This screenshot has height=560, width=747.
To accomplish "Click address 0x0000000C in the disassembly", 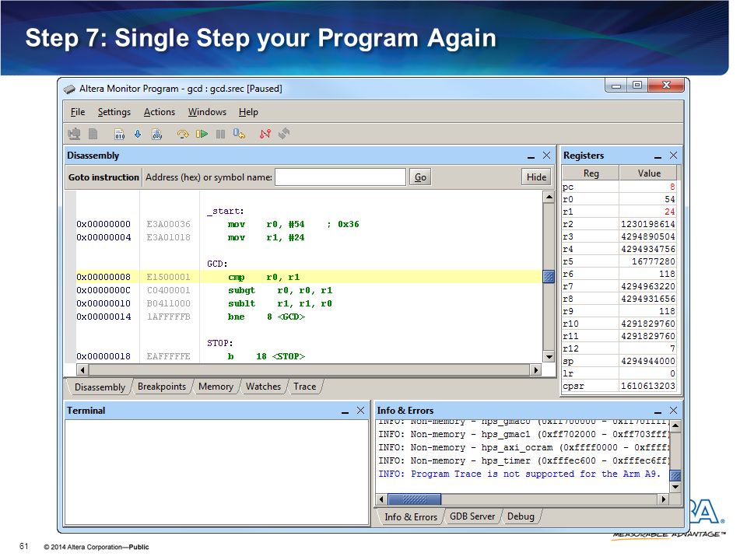I will pos(103,290).
